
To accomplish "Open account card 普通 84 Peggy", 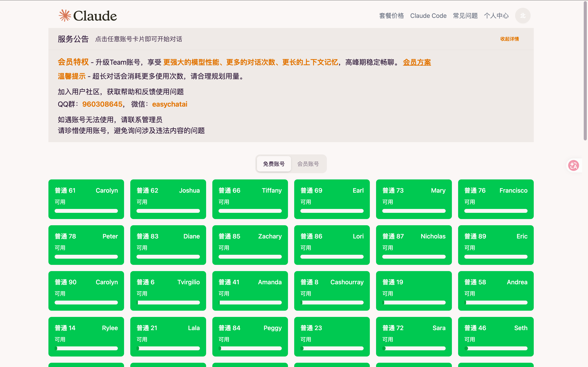I will tap(250, 337).
